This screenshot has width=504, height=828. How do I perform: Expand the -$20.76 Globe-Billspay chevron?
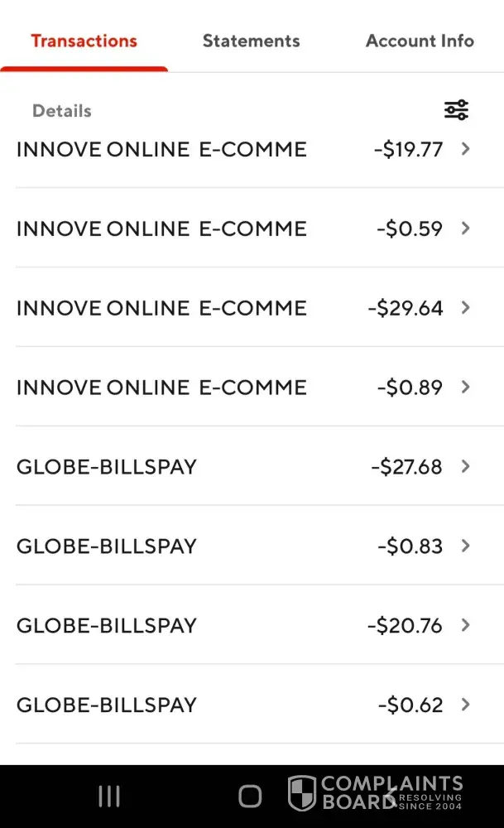click(x=465, y=625)
